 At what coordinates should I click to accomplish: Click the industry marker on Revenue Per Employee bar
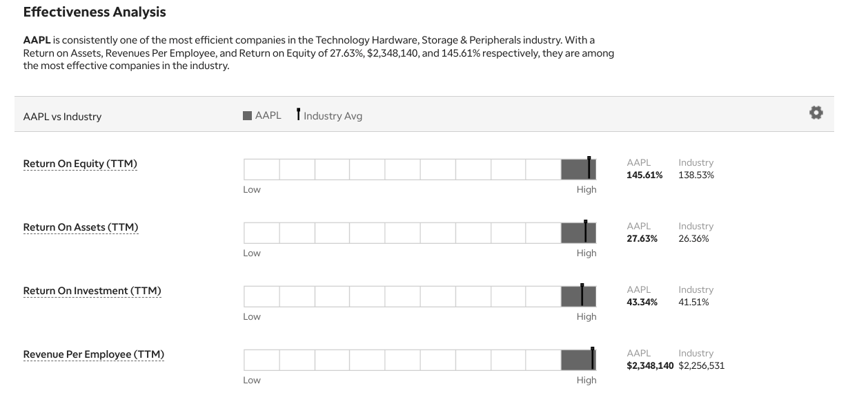tap(592, 358)
